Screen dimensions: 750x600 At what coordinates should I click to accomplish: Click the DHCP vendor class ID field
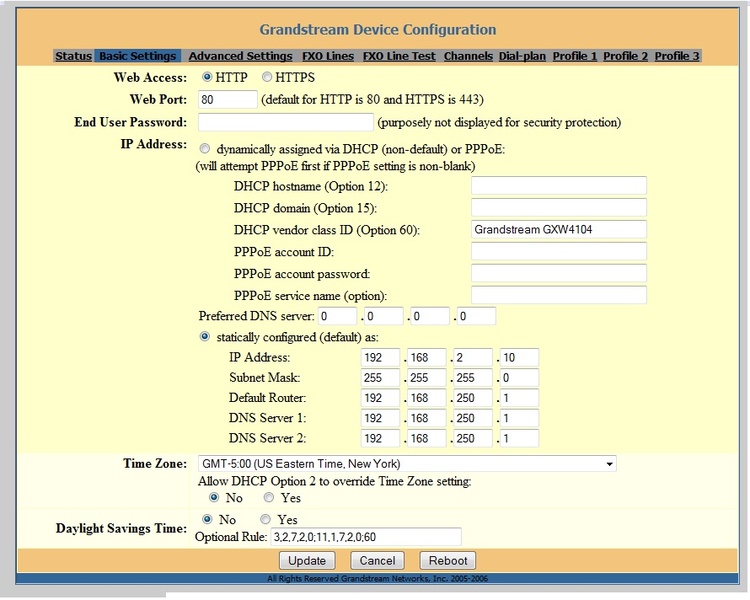(559, 230)
